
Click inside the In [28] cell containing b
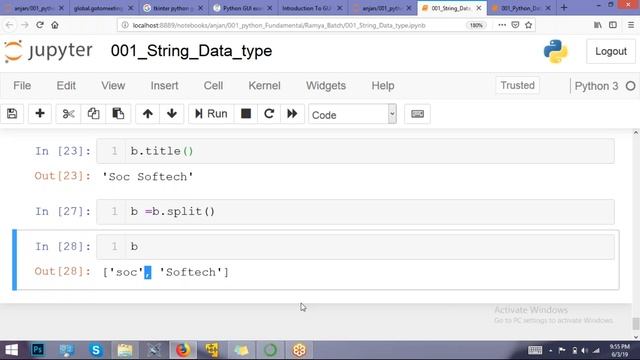(355, 247)
